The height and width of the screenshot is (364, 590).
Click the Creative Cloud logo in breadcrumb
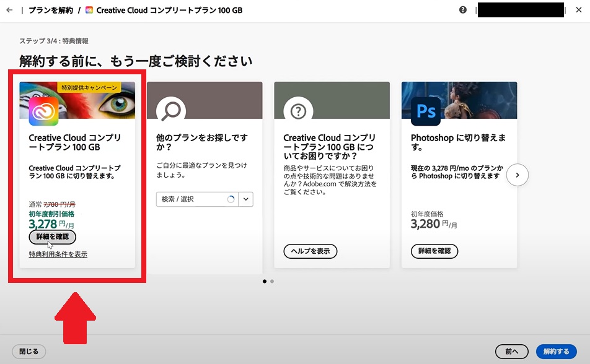89,10
